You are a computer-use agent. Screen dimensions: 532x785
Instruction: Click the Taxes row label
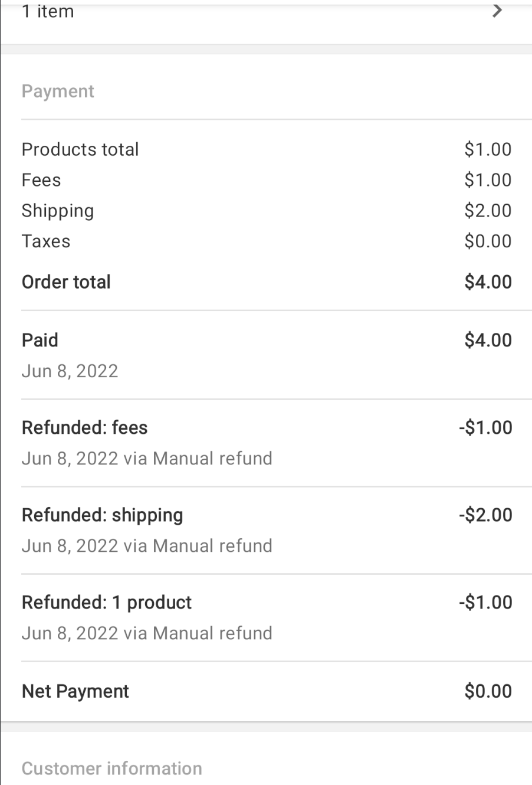(46, 241)
